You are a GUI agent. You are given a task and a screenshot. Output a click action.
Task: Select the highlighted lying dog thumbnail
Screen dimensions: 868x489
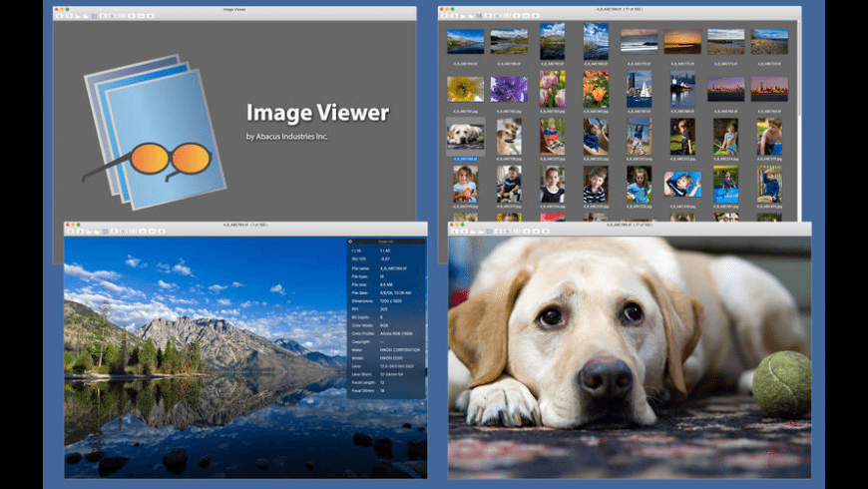[465, 137]
